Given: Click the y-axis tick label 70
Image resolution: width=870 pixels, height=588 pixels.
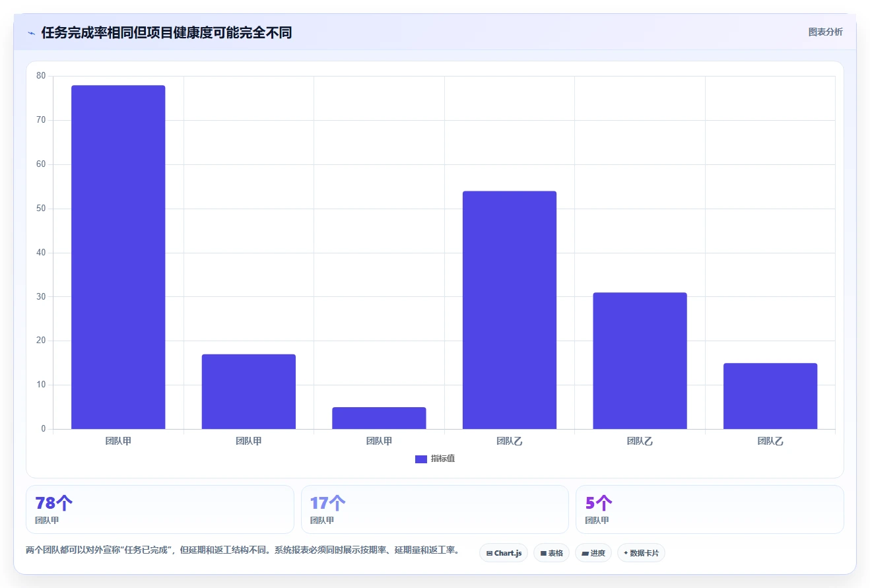Looking at the screenshot, I should 41,120.
